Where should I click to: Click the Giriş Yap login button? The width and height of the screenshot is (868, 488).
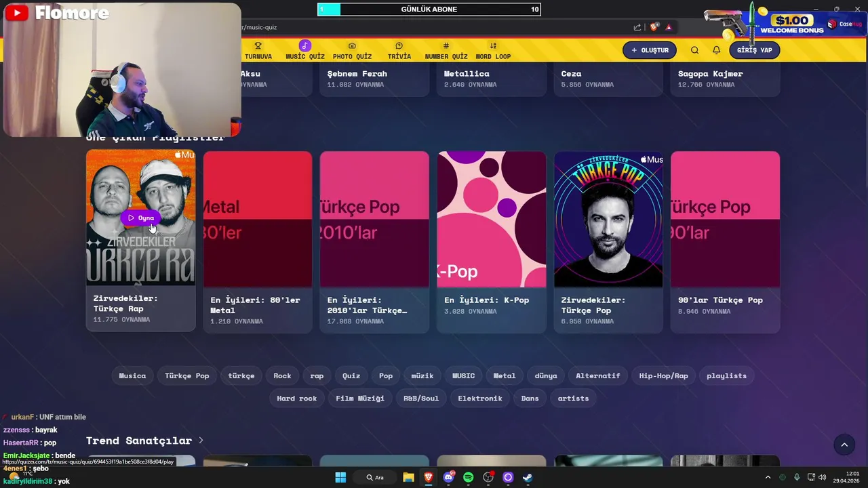754,50
